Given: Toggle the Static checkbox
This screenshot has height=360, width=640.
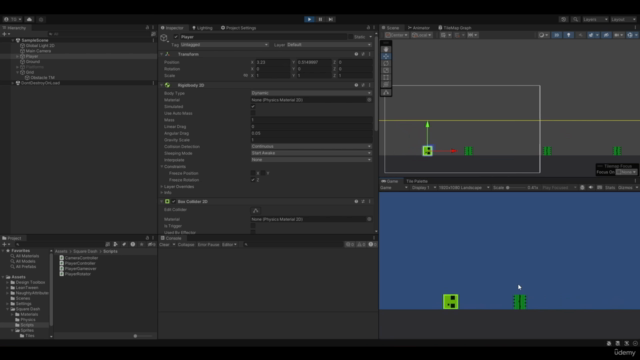Looking at the screenshot, I should tap(351, 37).
